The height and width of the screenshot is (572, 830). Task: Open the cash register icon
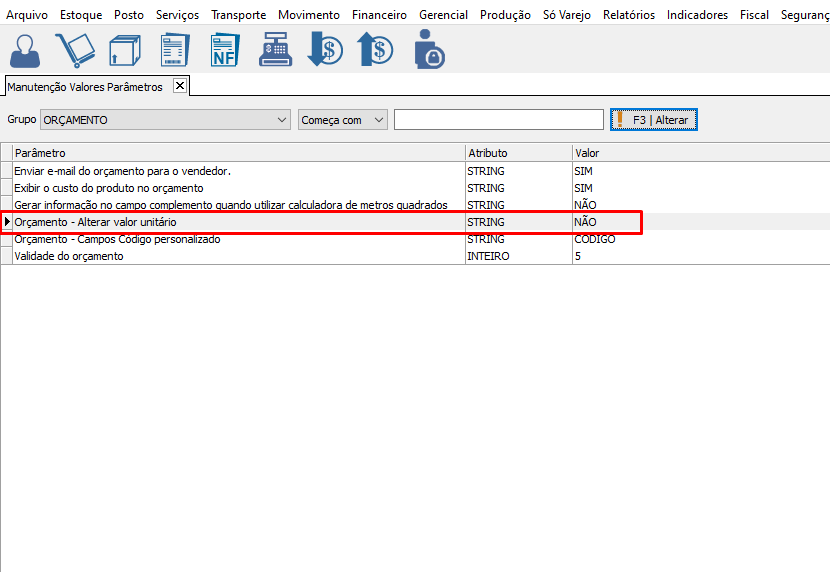[x=275, y=50]
